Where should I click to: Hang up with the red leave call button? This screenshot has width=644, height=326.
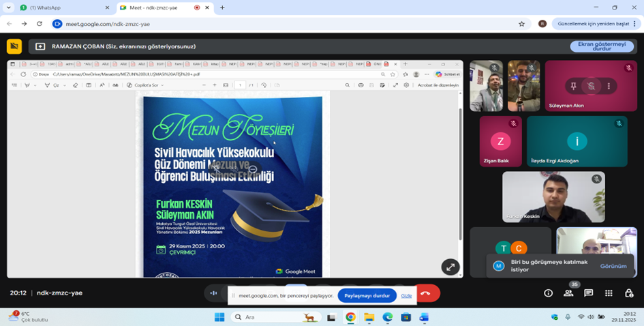(426, 293)
